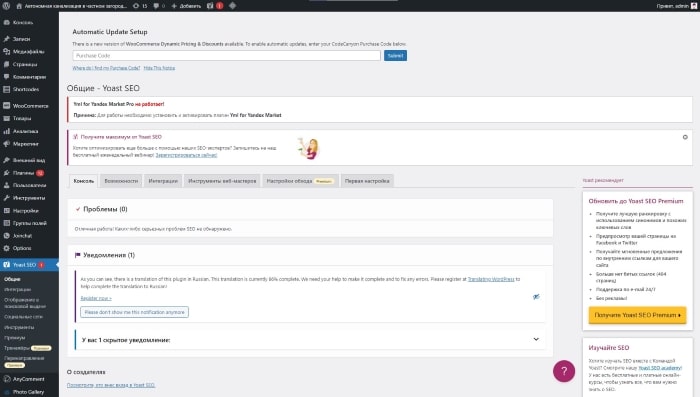Visit site via home icon in admin bar
Viewport: 700px width, 397px height.
click(x=19, y=6)
